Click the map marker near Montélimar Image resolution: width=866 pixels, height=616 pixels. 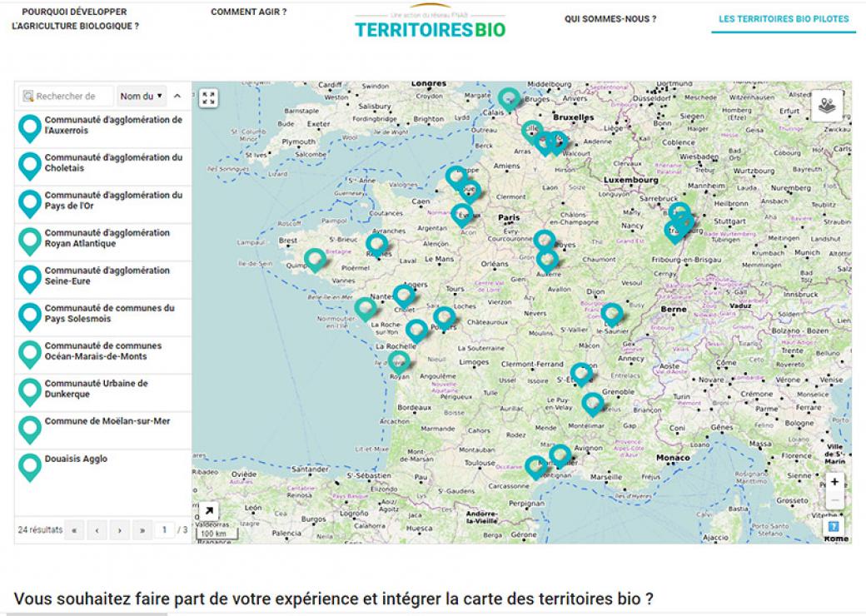tap(593, 405)
